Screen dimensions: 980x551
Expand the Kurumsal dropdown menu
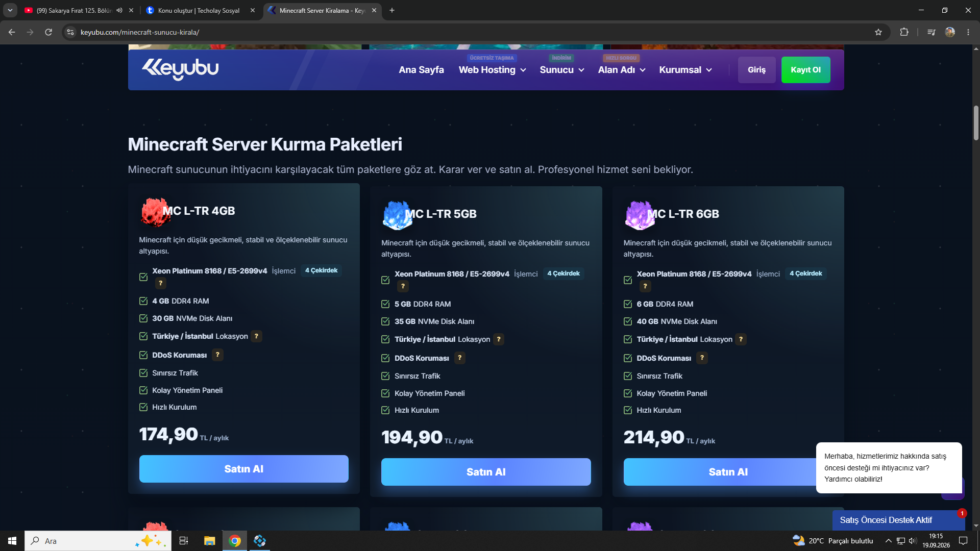pos(685,70)
